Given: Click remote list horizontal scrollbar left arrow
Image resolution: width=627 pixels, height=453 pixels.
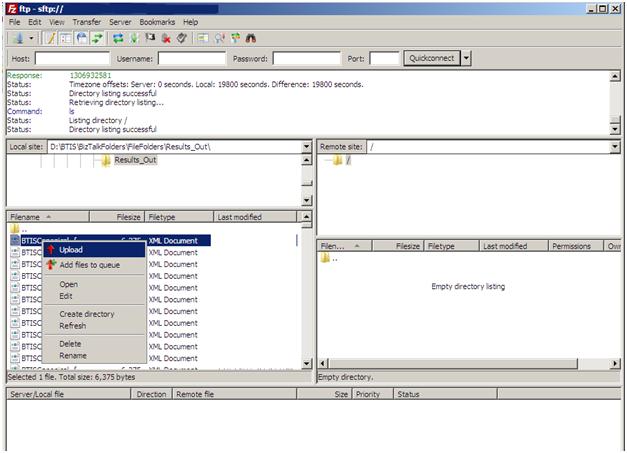Looking at the screenshot, I should tap(323, 363).
